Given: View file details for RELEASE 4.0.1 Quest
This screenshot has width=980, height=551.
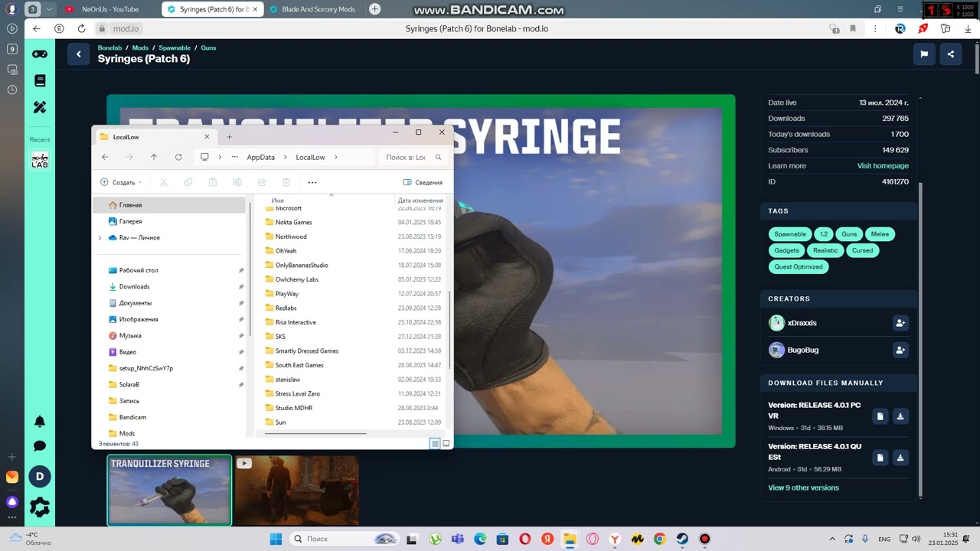Looking at the screenshot, I should coord(880,458).
